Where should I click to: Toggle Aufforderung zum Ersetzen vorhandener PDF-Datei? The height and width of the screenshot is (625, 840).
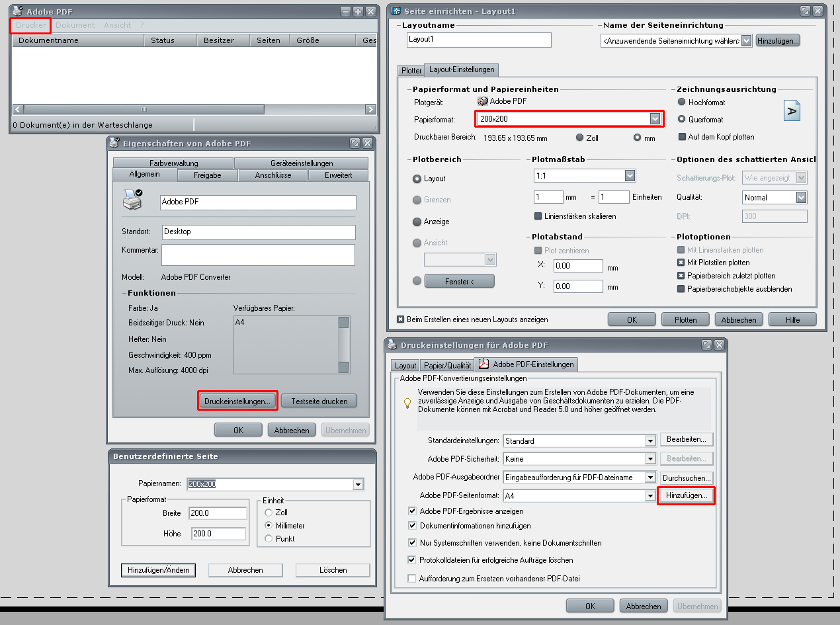coord(413,579)
